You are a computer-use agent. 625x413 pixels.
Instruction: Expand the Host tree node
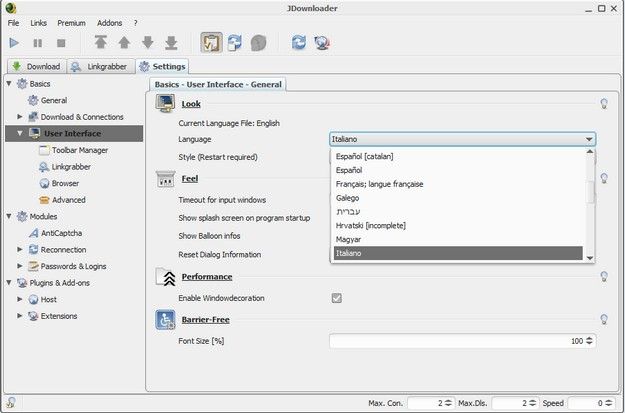[20, 299]
